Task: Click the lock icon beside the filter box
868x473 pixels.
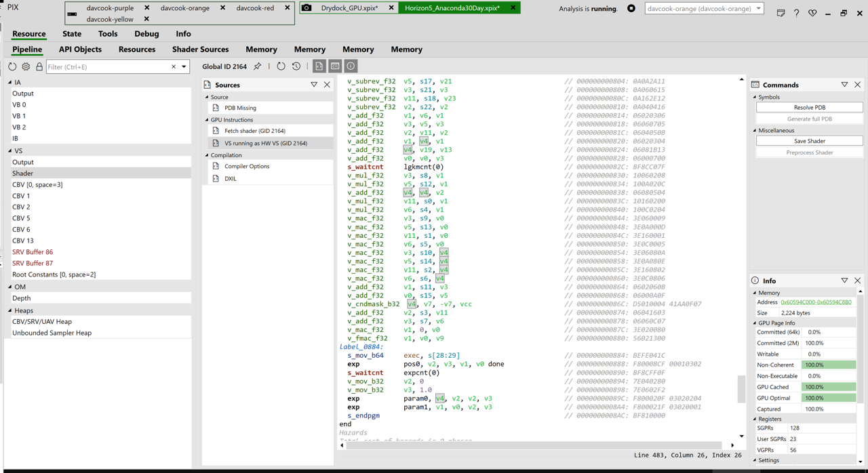Action: [x=39, y=67]
